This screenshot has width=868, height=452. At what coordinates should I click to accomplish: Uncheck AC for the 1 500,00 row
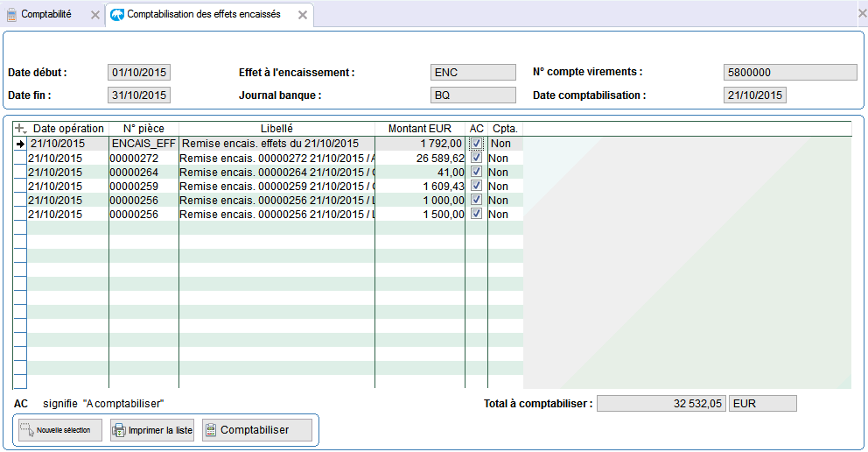[476, 214]
